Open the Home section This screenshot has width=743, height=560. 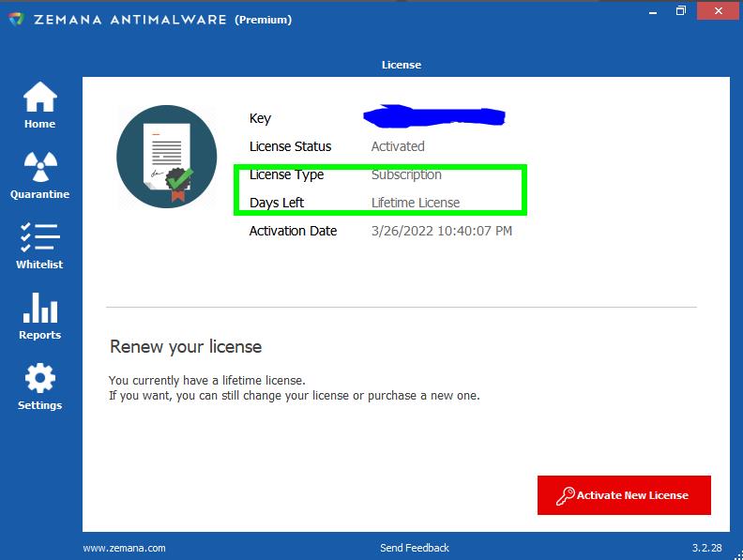pos(39,105)
